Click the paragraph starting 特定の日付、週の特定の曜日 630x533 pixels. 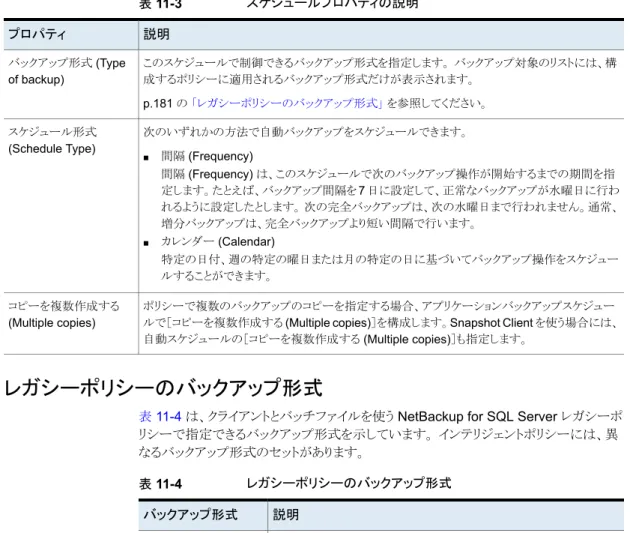tap(390, 268)
